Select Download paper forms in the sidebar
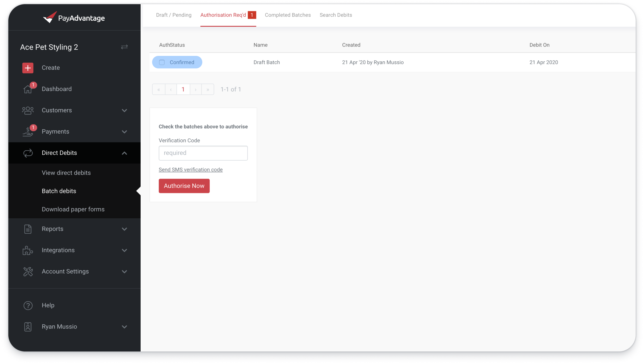This screenshot has height=364, width=644. click(x=73, y=209)
